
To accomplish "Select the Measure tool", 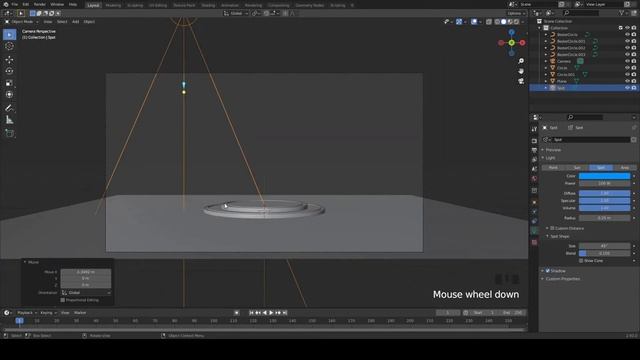I will pyautogui.click(x=9, y=120).
